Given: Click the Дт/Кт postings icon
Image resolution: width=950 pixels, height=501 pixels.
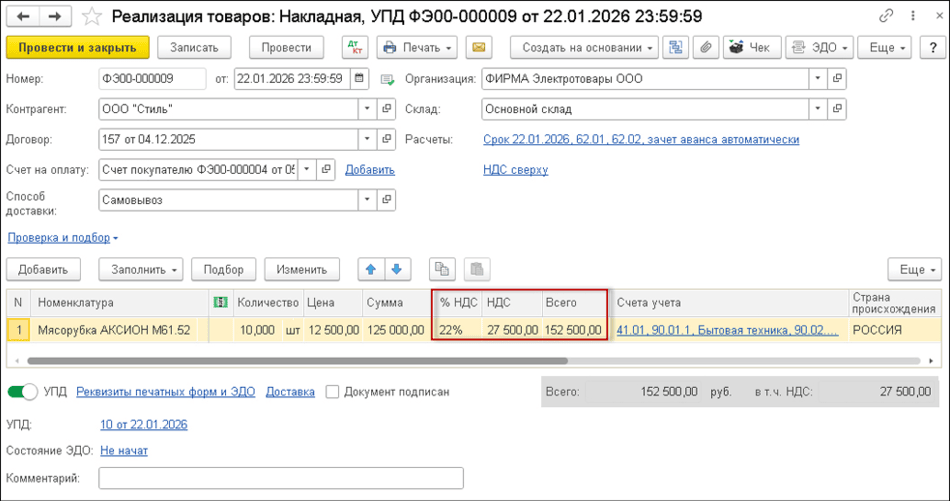Looking at the screenshot, I should [x=354, y=47].
